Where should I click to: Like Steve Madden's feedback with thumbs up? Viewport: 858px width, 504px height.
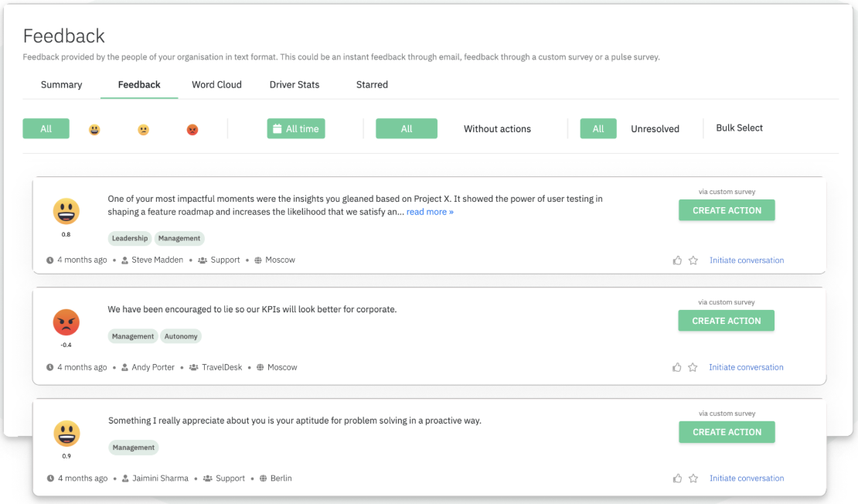[x=677, y=261]
